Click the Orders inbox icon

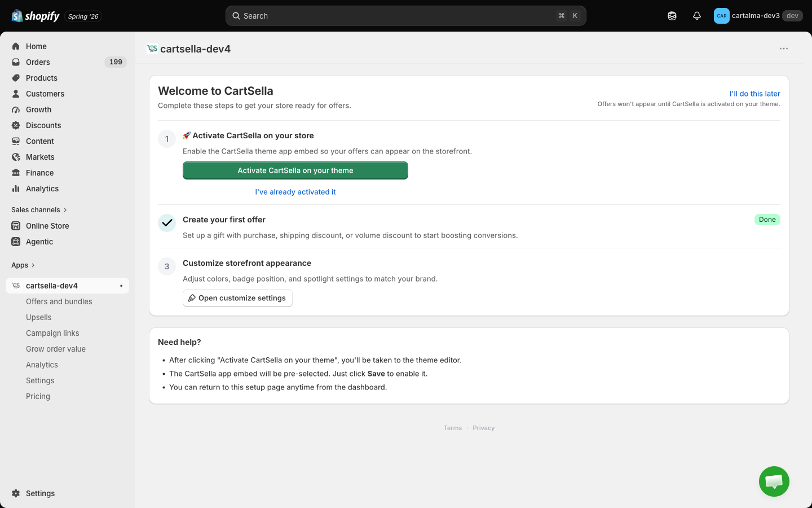point(16,62)
